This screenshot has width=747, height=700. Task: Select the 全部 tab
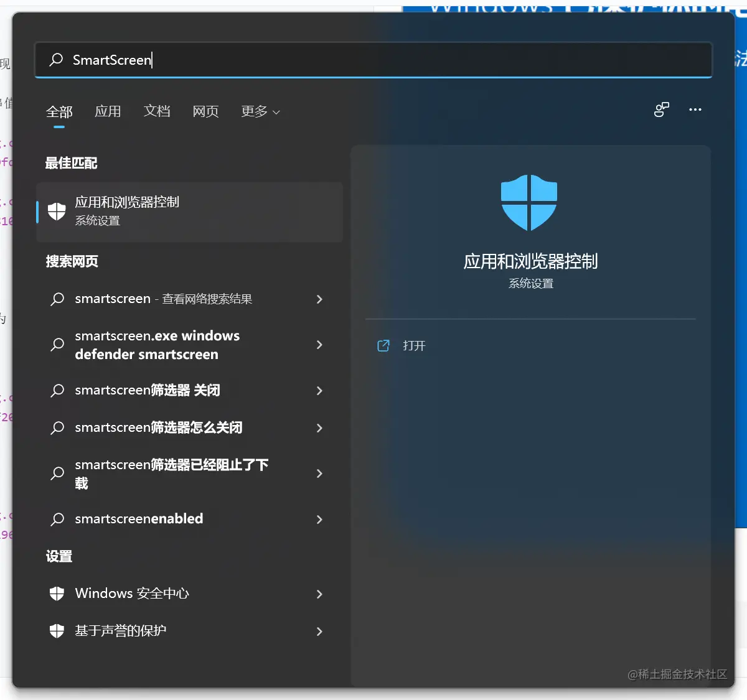[x=59, y=111]
